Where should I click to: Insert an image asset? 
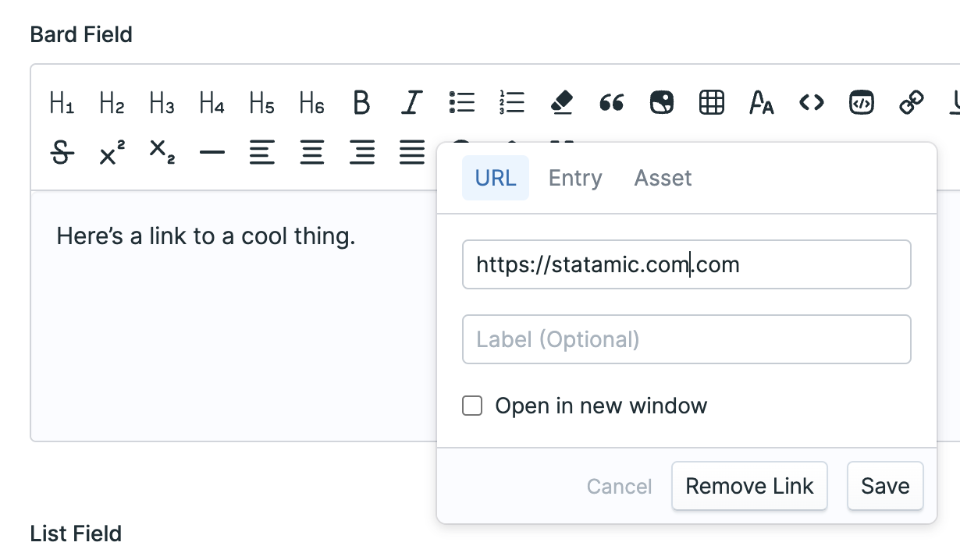pyautogui.click(x=661, y=102)
